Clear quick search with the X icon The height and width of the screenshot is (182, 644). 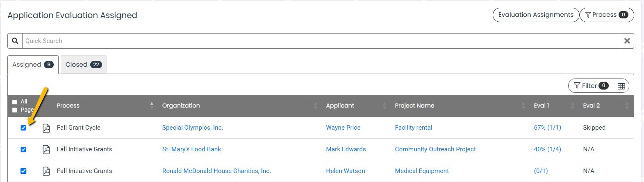627,41
